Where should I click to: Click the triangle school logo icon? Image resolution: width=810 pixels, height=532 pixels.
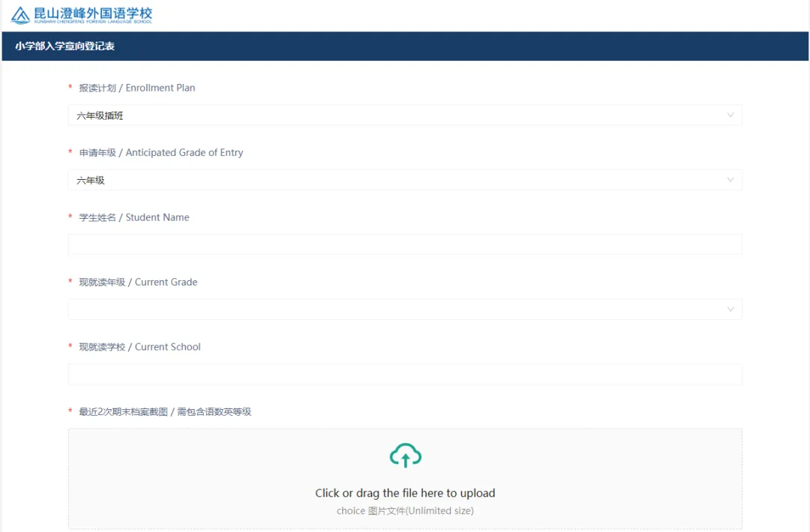(20, 16)
